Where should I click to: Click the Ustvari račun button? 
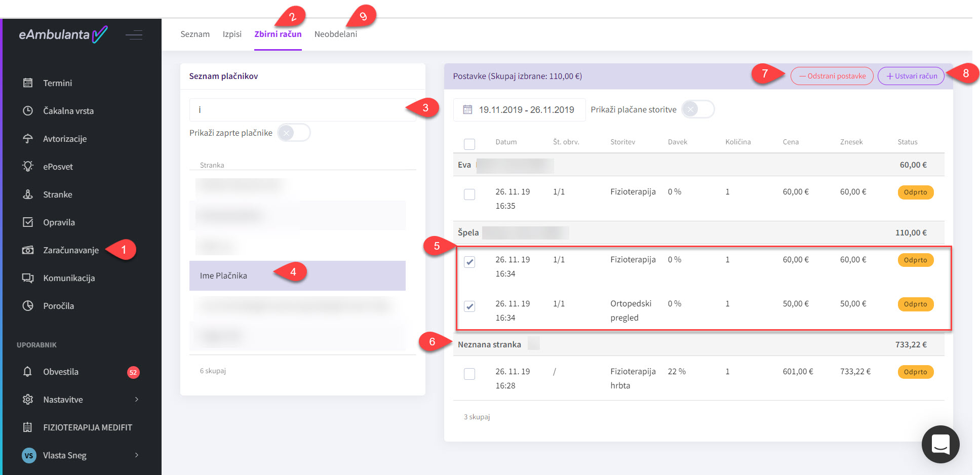click(911, 76)
